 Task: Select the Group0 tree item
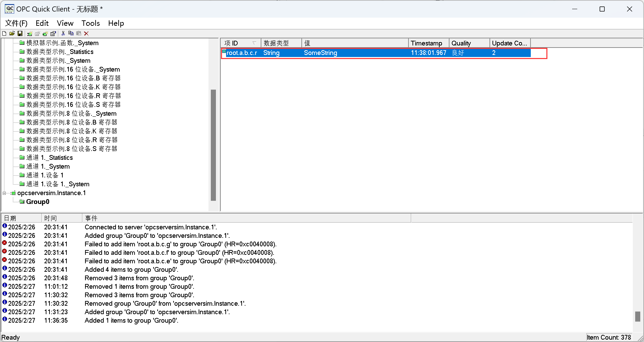[38, 202]
